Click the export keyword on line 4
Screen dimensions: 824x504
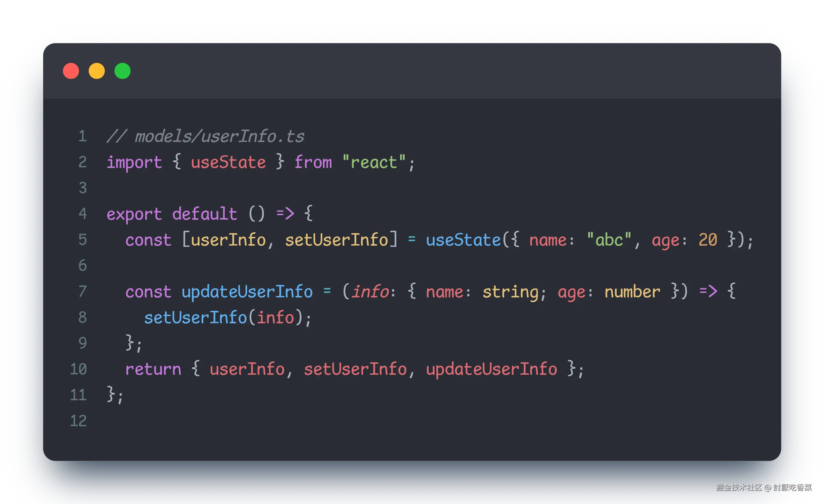pyautogui.click(x=134, y=214)
